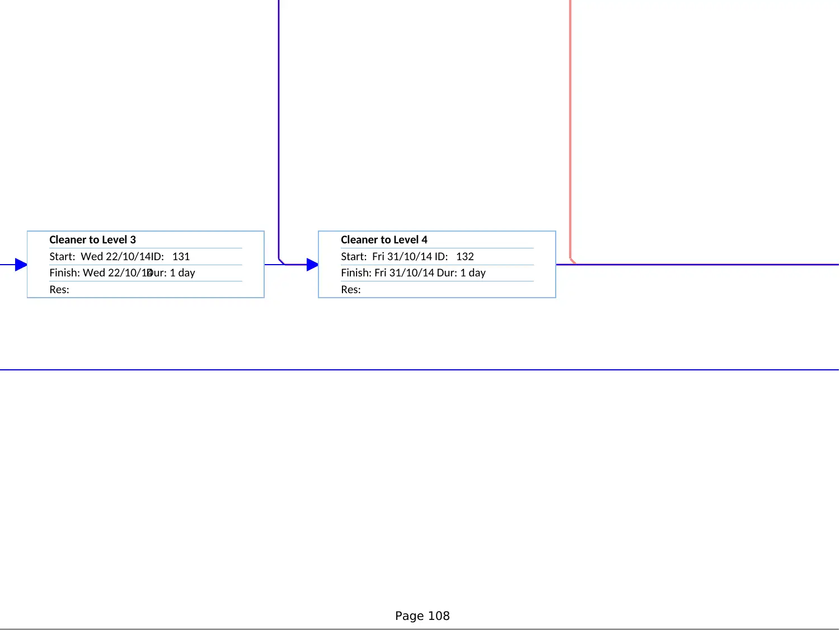
Task: Select the 'Cleaner to Level 3' task title
Action: pyautogui.click(x=92, y=240)
